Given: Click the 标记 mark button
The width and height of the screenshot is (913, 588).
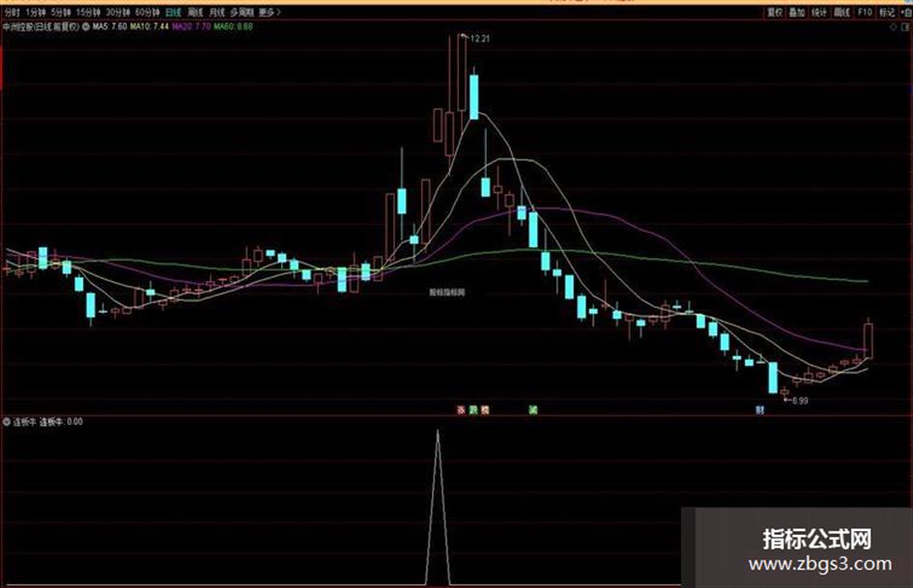Looking at the screenshot, I should coord(887,13).
